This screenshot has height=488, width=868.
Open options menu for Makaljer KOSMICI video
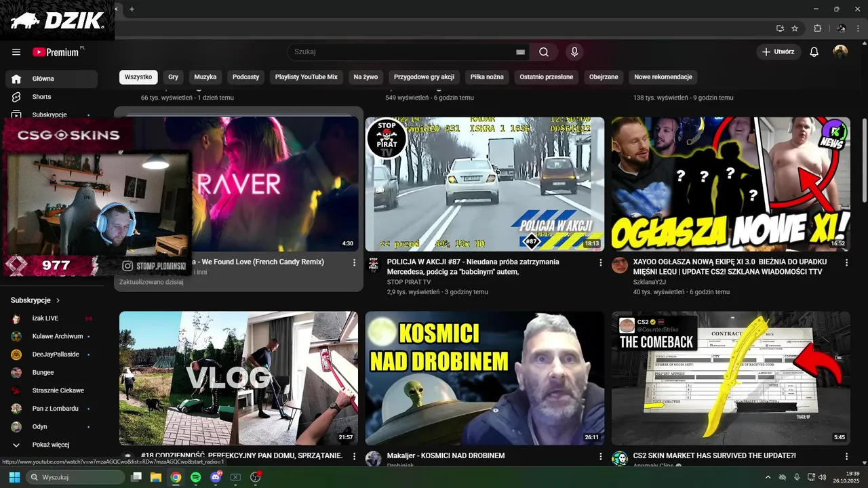[600, 457]
